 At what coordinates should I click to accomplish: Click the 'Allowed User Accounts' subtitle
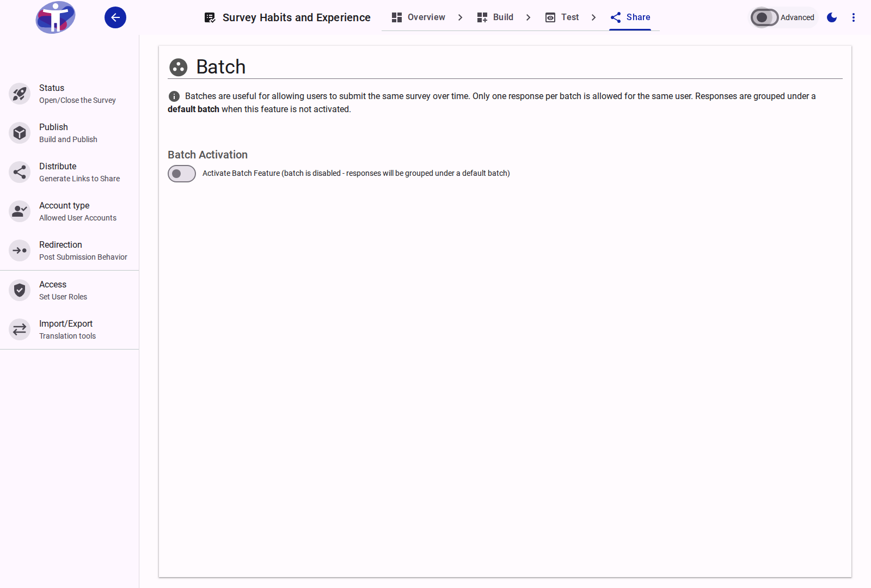78,218
